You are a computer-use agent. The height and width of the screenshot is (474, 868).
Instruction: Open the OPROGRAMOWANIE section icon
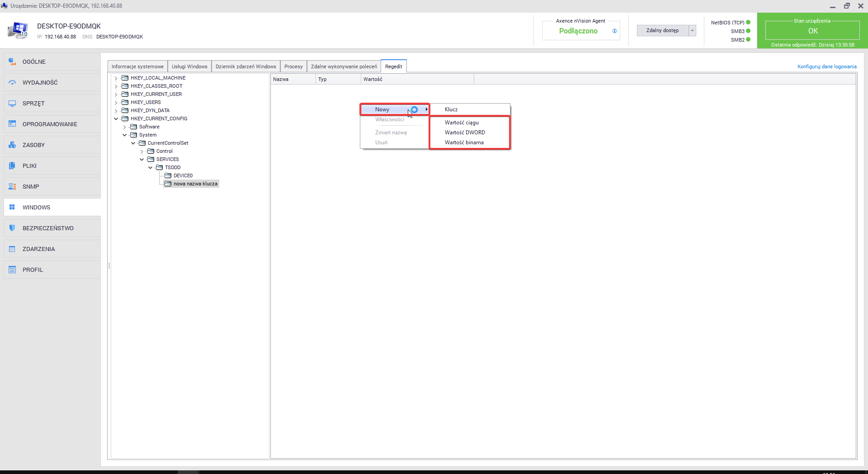pyautogui.click(x=12, y=124)
